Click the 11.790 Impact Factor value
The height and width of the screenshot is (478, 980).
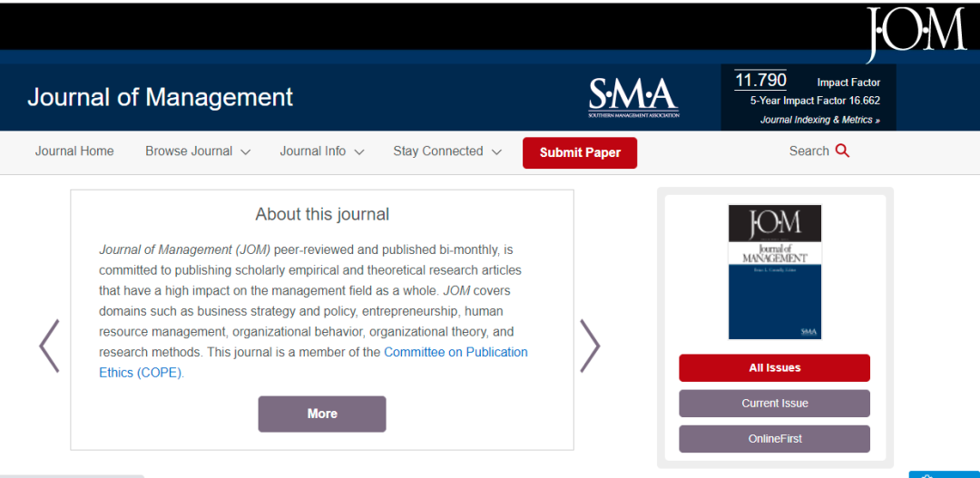point(760,81)
